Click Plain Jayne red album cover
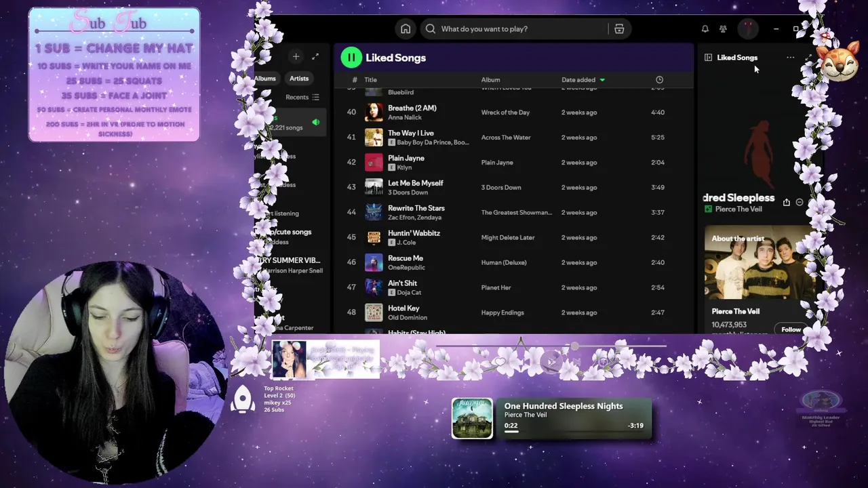This screenshot has width=868, height=488. [374, 163]
